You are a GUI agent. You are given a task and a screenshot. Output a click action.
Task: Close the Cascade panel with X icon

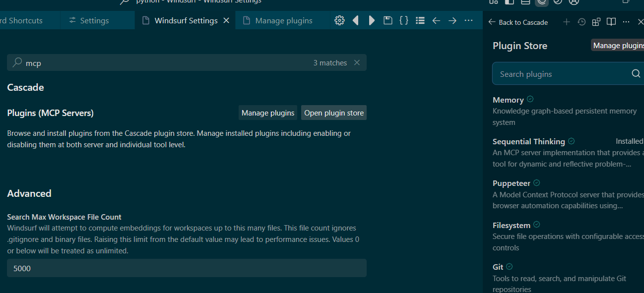[x=640, y=22]
